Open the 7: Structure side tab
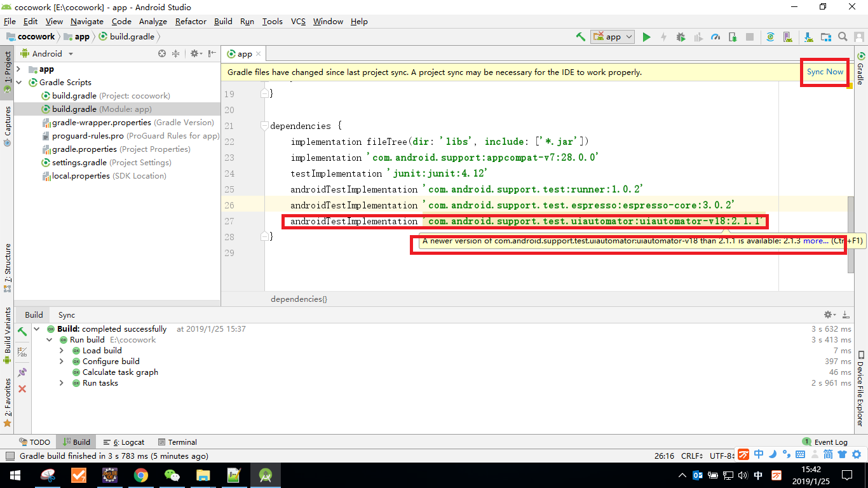Image resolution: width=868 pixels, height=488 pixels. click(7, 268)
